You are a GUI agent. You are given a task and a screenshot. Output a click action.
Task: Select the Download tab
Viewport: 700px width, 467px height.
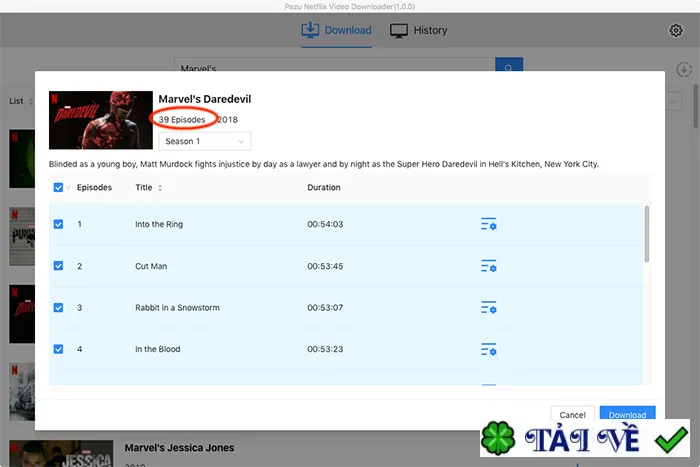pos(336,30)
